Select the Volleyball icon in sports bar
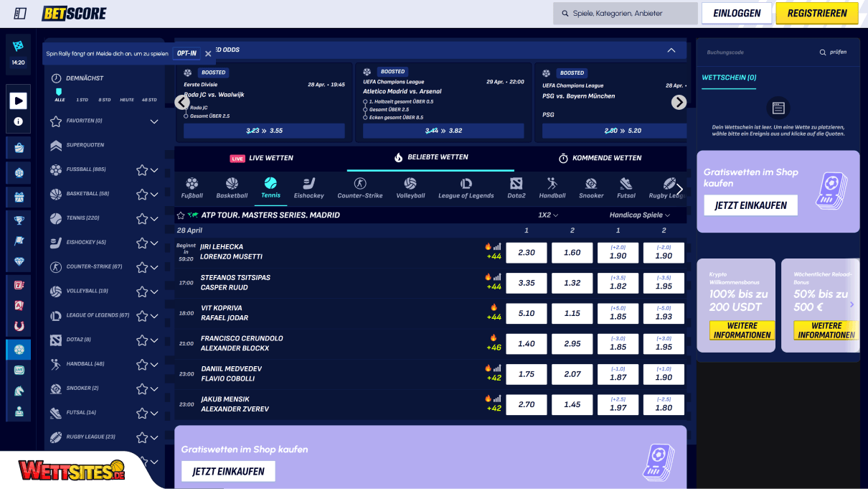 pos(410,184)
